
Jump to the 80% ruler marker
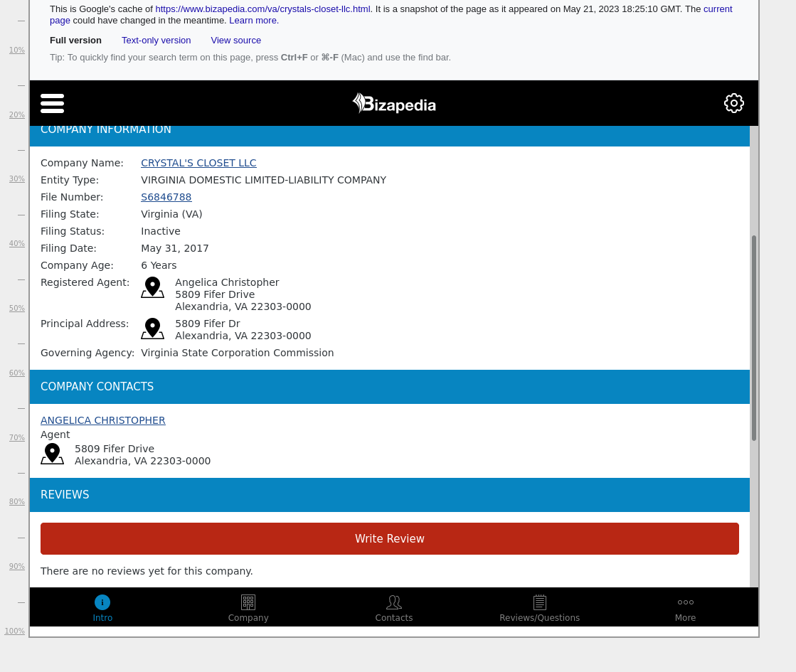point(17,501)
